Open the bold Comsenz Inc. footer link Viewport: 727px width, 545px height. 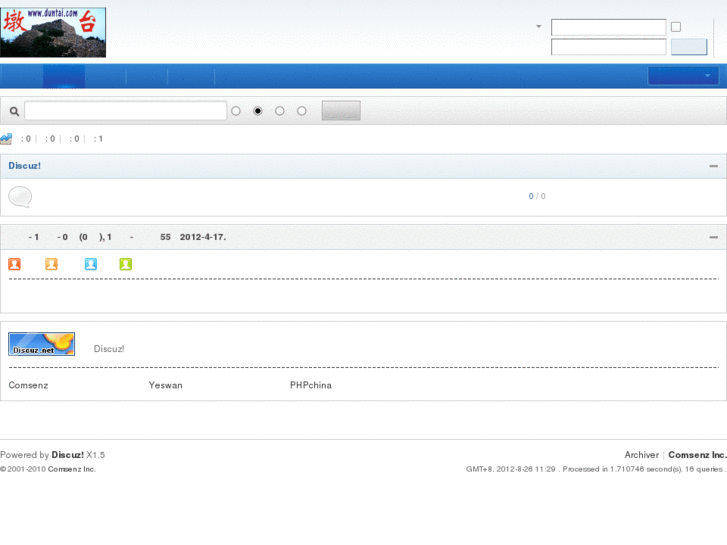(697, 455)
